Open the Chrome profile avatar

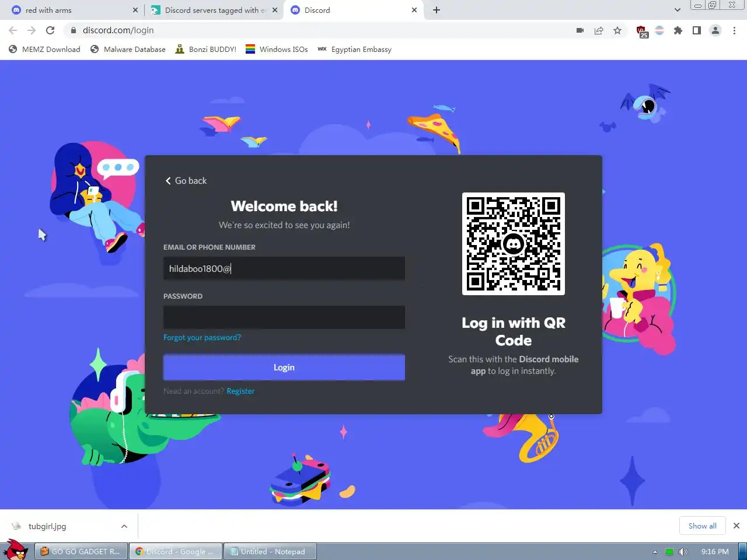715,30
